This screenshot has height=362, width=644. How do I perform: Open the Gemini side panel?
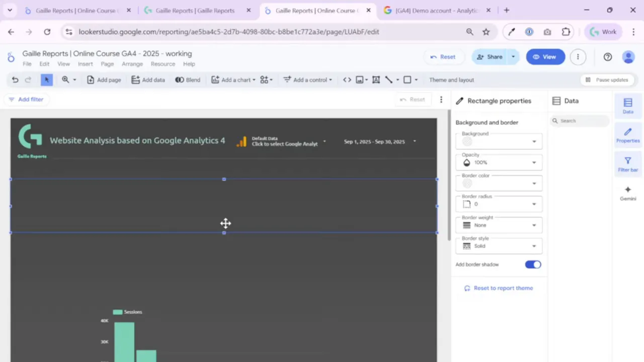coord(628,193)
